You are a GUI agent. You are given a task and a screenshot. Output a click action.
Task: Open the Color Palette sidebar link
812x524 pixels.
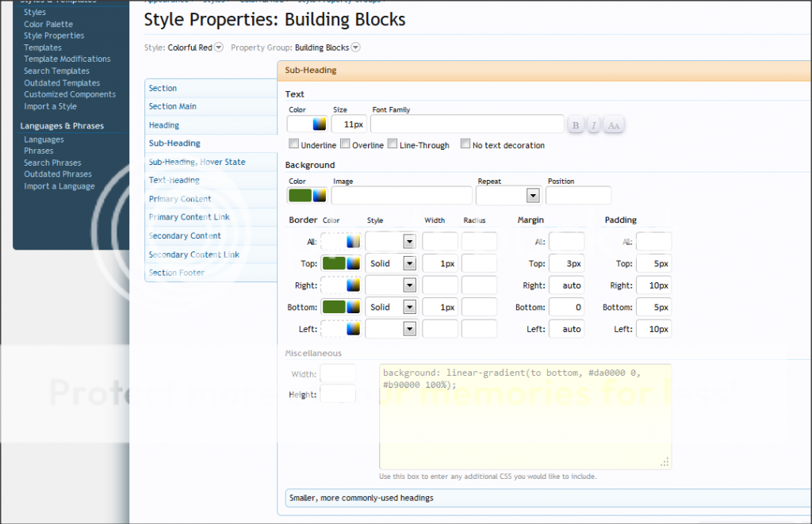48,25
